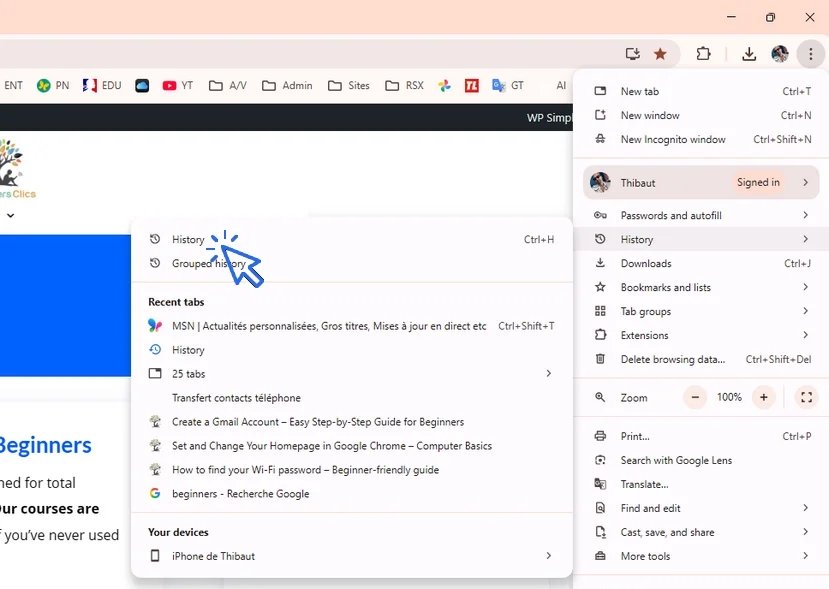This screenshot has width=829, height=589.
Task: Select New Incognito window
Action: pos(673,139)
